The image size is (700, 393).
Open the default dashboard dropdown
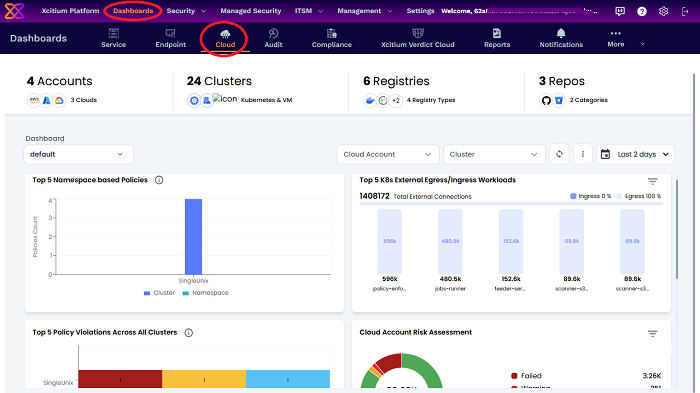[78, 154]
